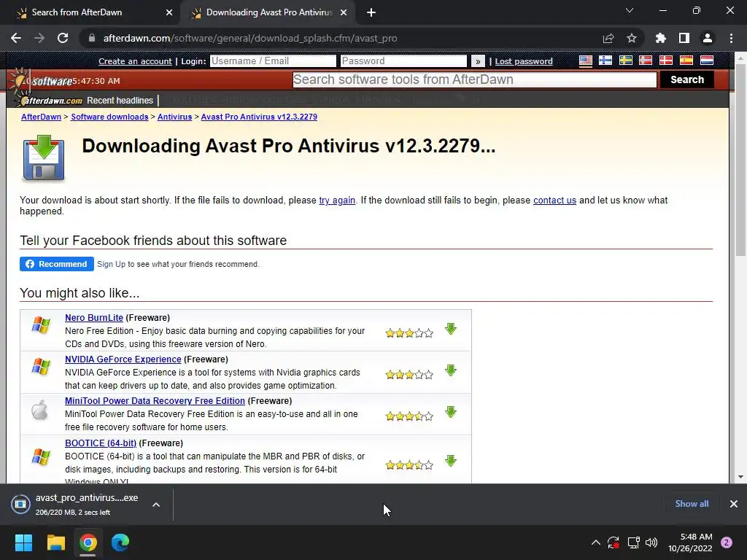The image size is (747, 560).
Task: Open Software downloads breadcrumb link
Action: click(x=109, y=117)
